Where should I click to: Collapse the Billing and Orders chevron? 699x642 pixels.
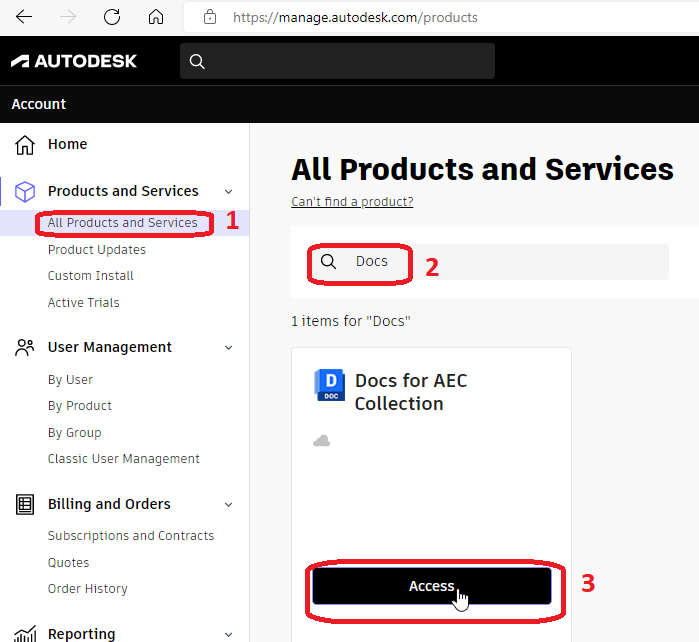click(x=228, y=505)
